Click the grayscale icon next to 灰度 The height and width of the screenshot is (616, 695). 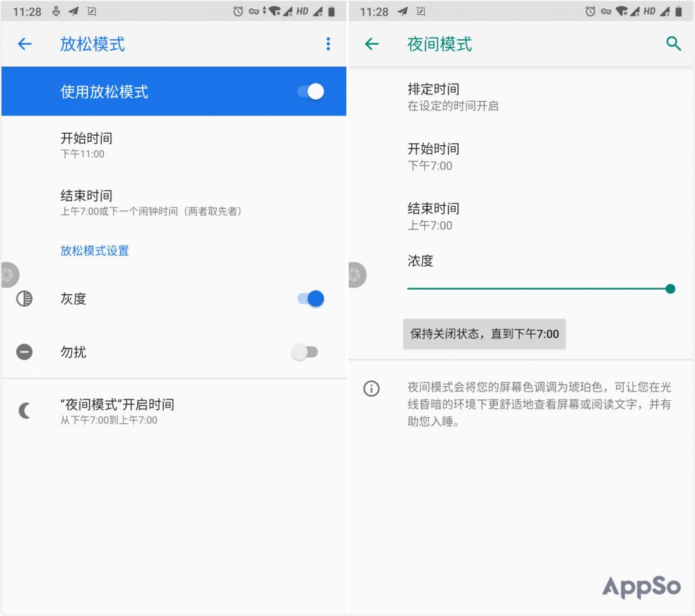(24, 299)
